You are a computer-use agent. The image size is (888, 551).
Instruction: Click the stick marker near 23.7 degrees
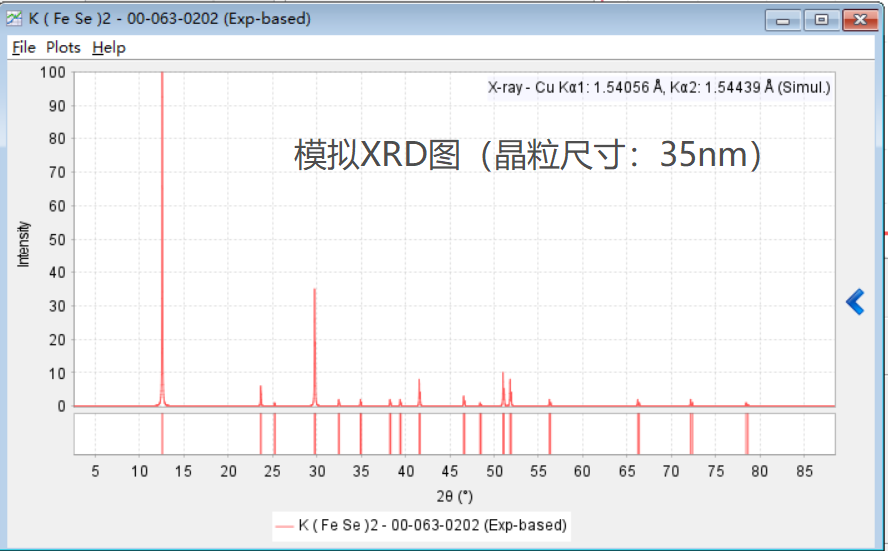pyautogui.click(x=261, y=434)
